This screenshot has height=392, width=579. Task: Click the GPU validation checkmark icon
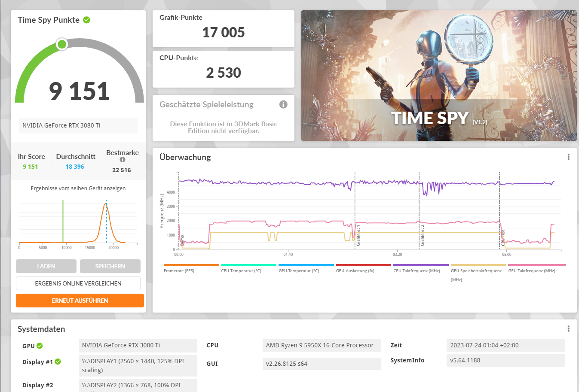(40, 346)
